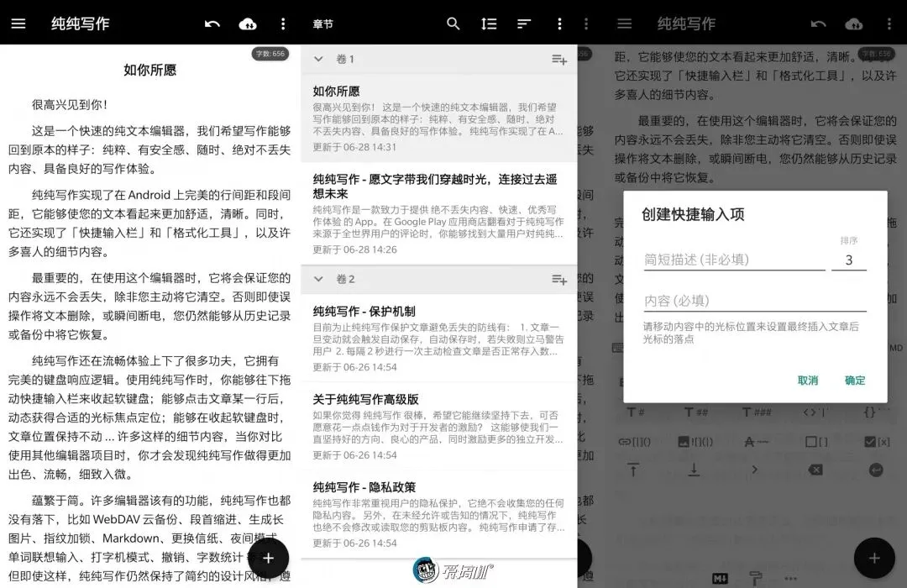Open the chapter 如你所愿
Viewport: 907px width, 588px height.
tap(438, 118)
